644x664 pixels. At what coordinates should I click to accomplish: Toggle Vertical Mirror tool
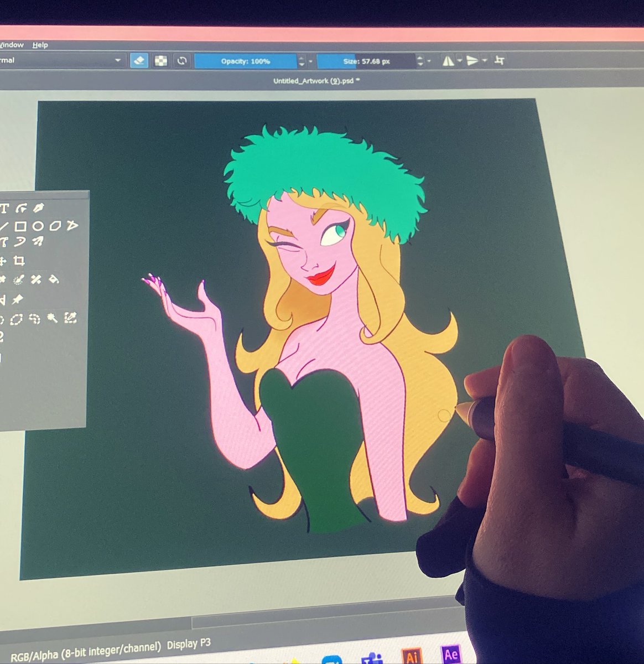coord(472,60)
